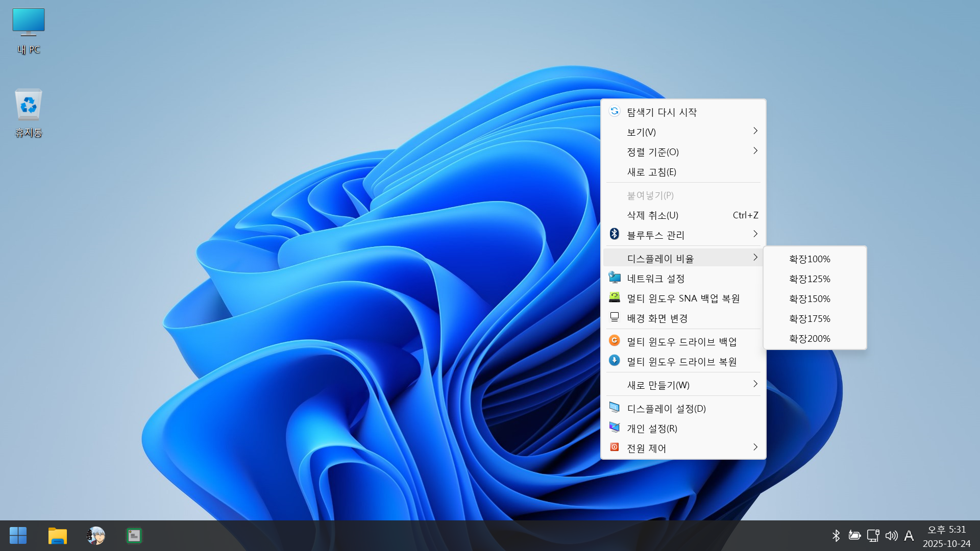Click the clock and date display
The width and height of the screenshot is (980, 551).
coord(946,536)
